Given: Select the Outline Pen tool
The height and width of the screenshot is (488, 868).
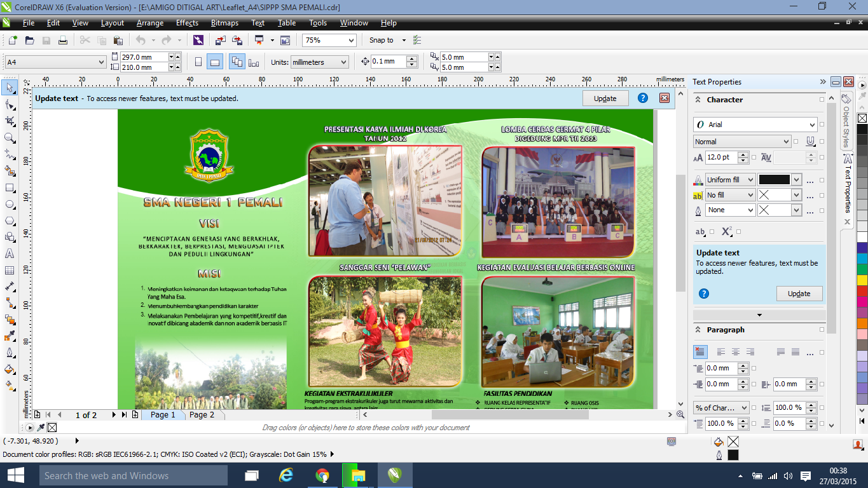Looking at the screenshot, I should [10, 353].
